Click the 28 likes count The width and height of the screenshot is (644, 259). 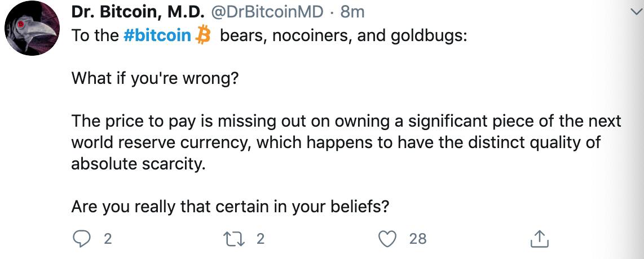417,239
